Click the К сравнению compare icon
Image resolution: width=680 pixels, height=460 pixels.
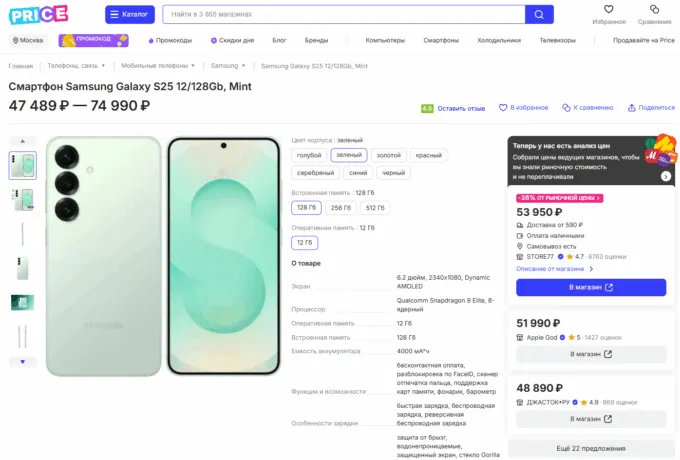[566, 107]
